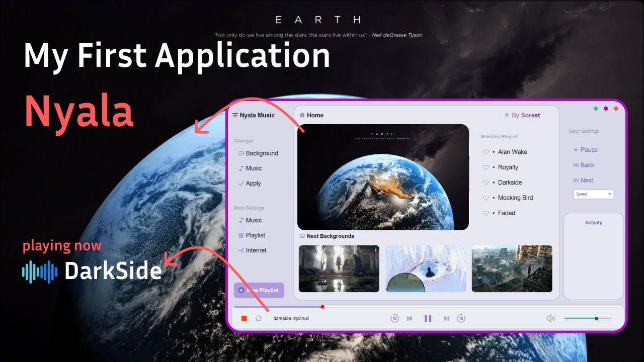Forward 10 seconds
This screenshot has width=644, height=362.
point(461,318)
